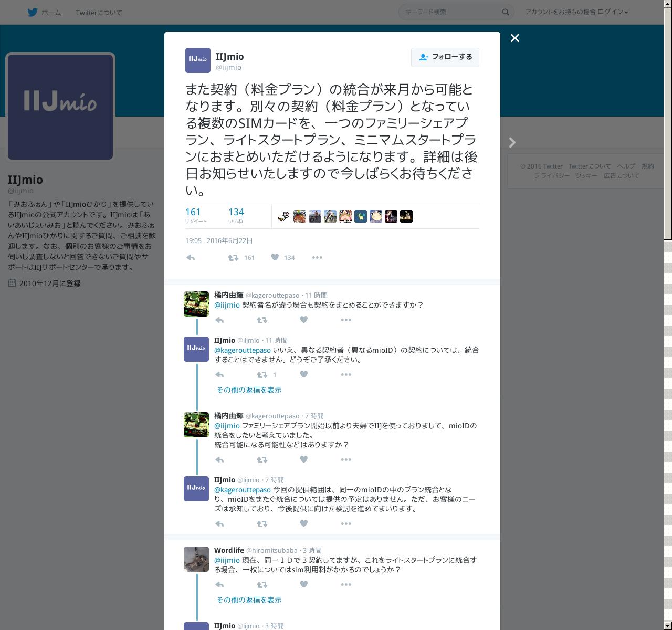Open the tweet timestamp 19:05 - 2016年6月22日
The width and height of the screenshot is (672, 630).
tap(219, 241)
